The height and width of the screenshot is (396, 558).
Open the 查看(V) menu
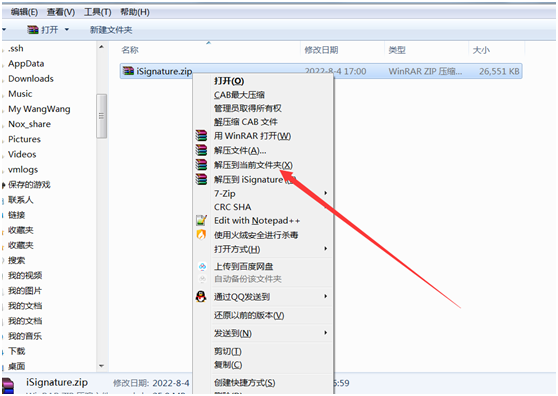point(61,12)
